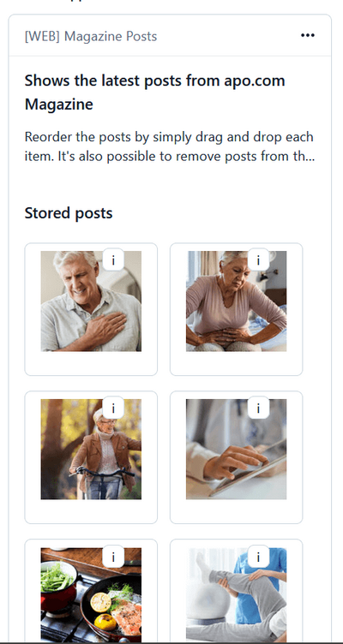
Task: Select the woman with stomach pain thumbnail
Action: point(236,301)
